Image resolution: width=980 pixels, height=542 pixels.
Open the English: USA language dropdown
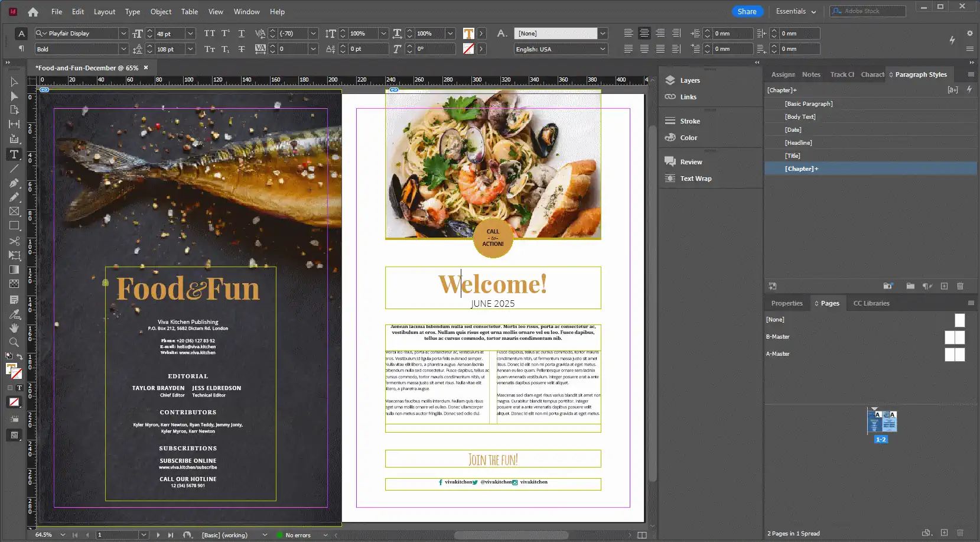click(602, 49)
